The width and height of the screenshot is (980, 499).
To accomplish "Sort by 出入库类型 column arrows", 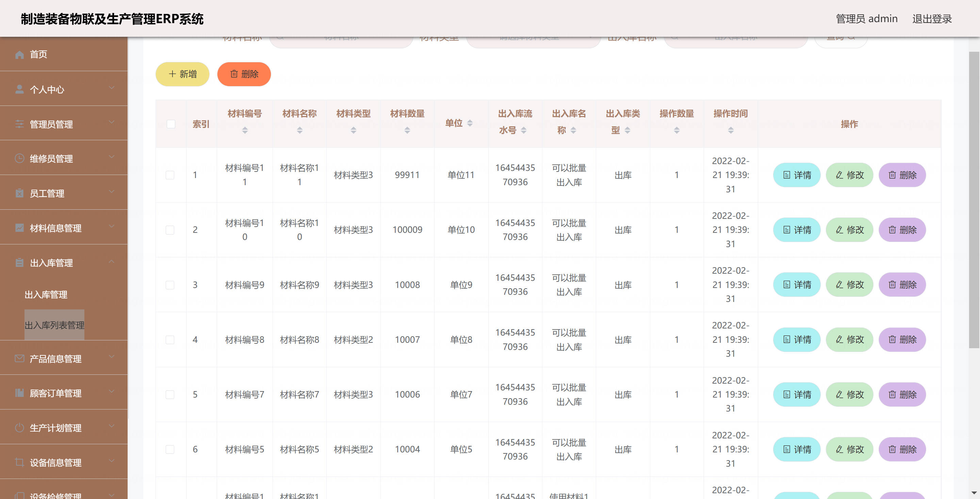I will (627, 130).
